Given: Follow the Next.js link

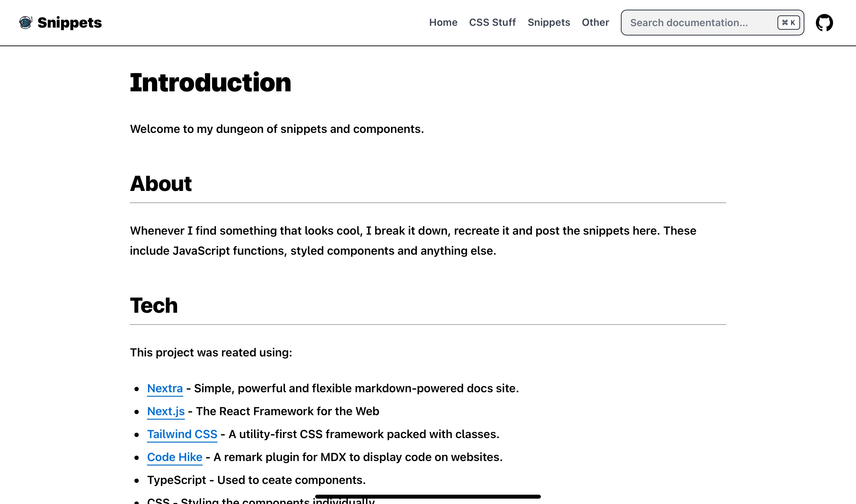Looking at the screenshot, I should [166, 411].
